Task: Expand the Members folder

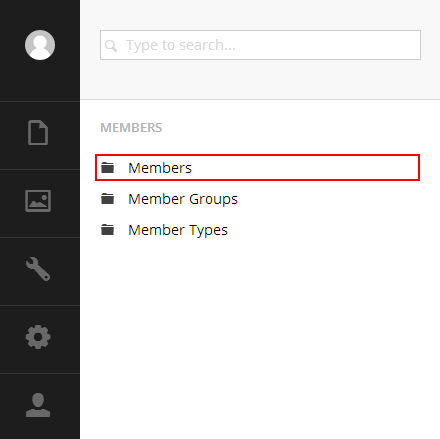Action: tap(107, 168)
